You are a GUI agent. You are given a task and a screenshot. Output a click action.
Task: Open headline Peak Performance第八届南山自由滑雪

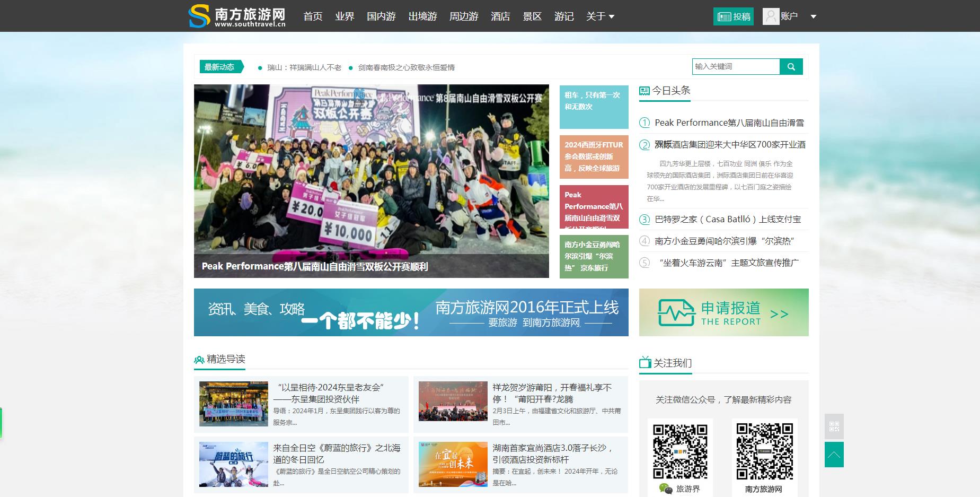click(x=729, y=123)
